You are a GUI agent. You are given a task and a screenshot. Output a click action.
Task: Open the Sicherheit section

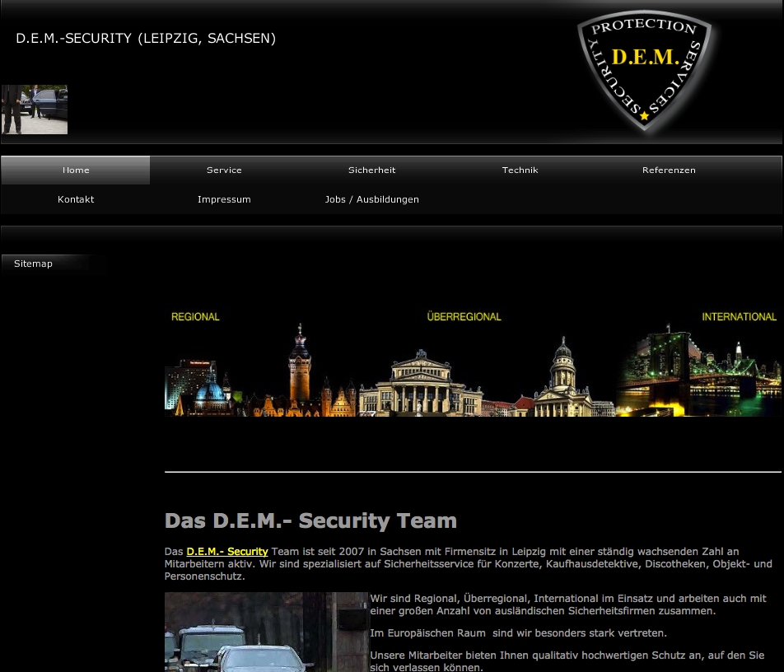[x=372, y=170]
